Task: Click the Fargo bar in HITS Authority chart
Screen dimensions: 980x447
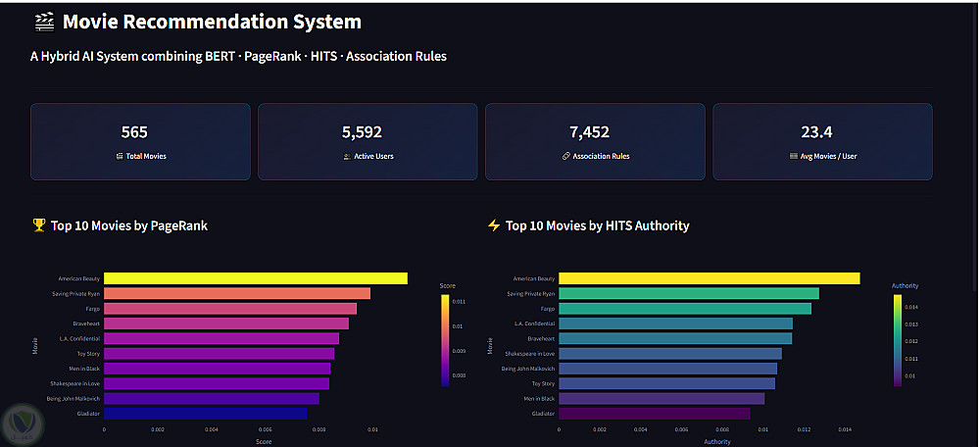Action: (x=685, y=308)
